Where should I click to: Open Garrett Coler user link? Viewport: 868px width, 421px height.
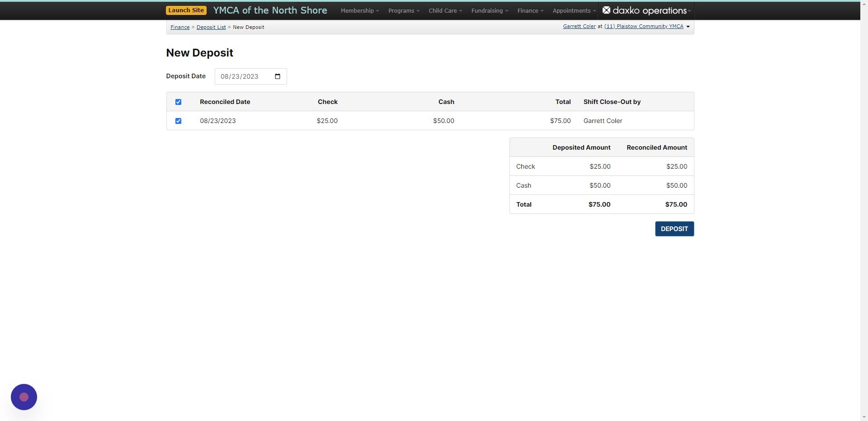579,26
